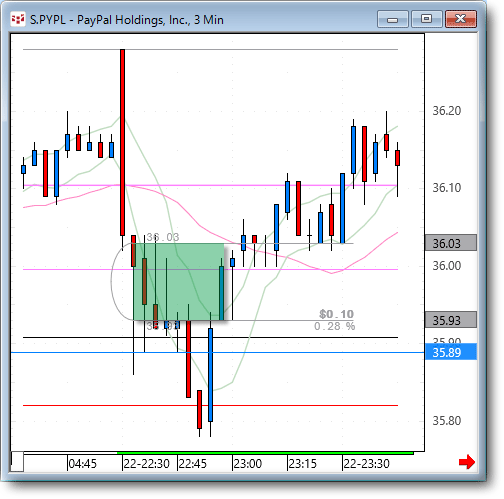Click the white box at time axis start

[x=17, y=462]
